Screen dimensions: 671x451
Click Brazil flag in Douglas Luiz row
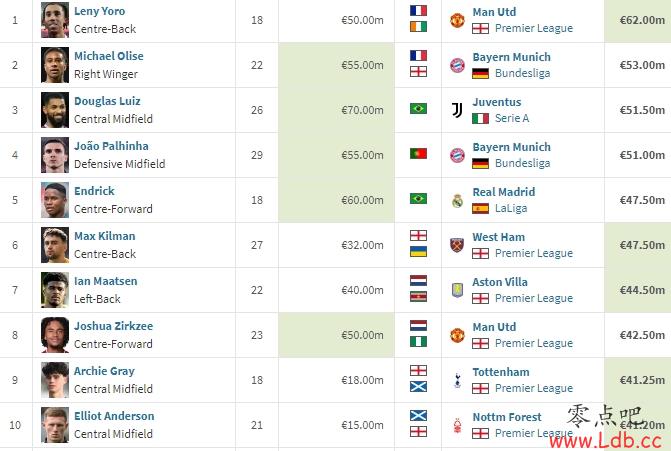tap(418, 109)
